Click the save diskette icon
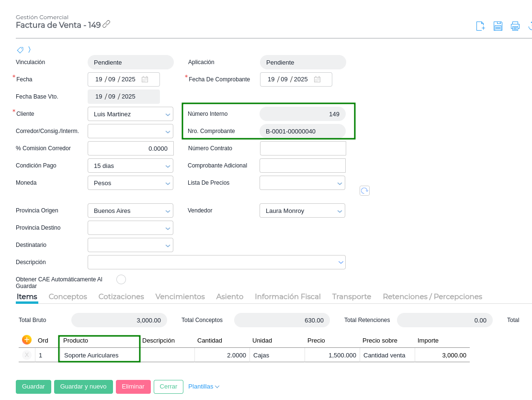 (x=498, y=26)
